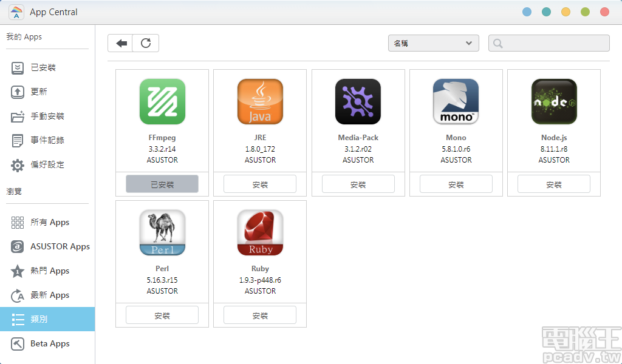Refresh the app list
The height and width of the screenshot is (364, 622).
click(146, 43)
